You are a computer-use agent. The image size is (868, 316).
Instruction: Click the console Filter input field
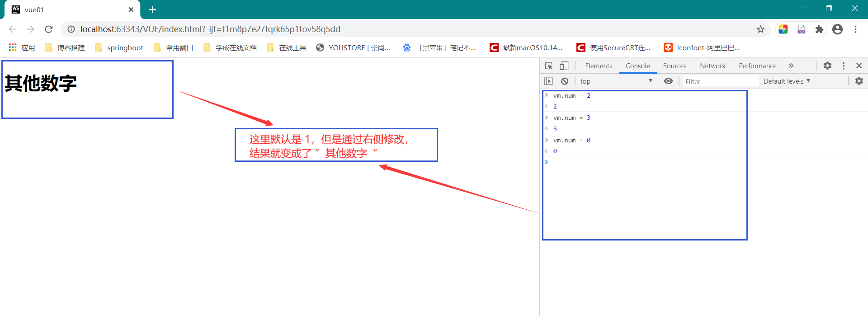pyautogui.click(x=720, y=81)
